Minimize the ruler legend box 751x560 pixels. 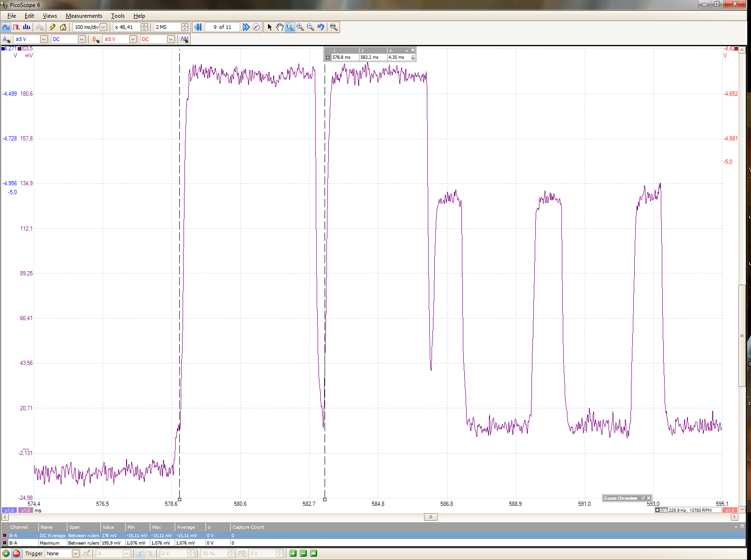[x=407, y=50]
